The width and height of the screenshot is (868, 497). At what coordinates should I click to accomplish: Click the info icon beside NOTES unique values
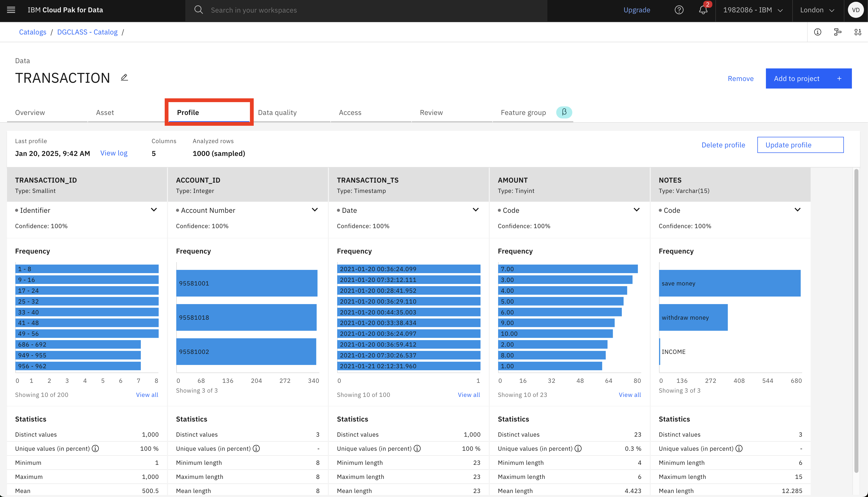coord(739,448)
